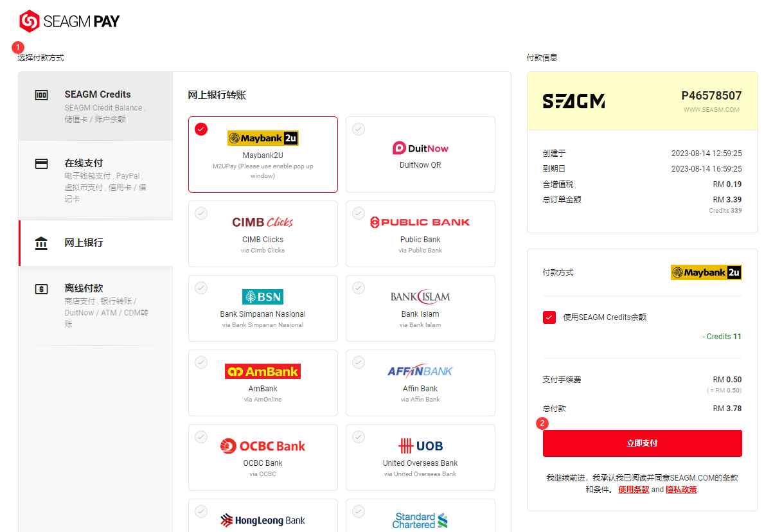Click the Standard Chartered logo
773x532 pixels.
[x=420, y=520]
